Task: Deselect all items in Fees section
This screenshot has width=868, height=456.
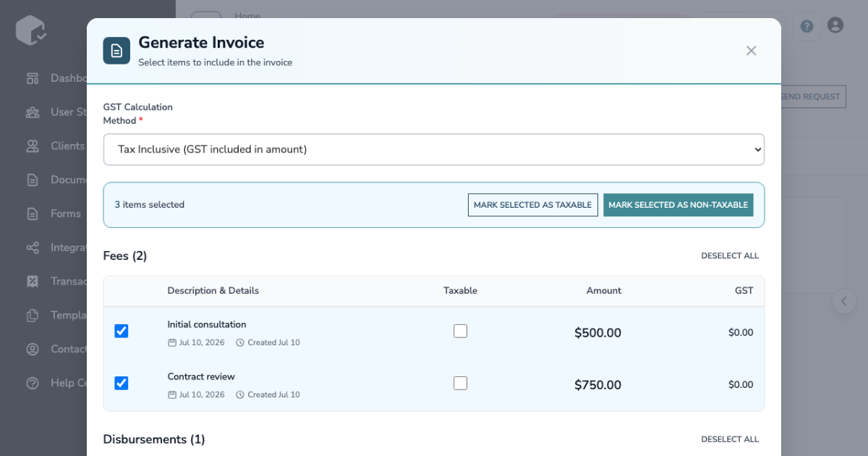Action: [x=730, y=256]
